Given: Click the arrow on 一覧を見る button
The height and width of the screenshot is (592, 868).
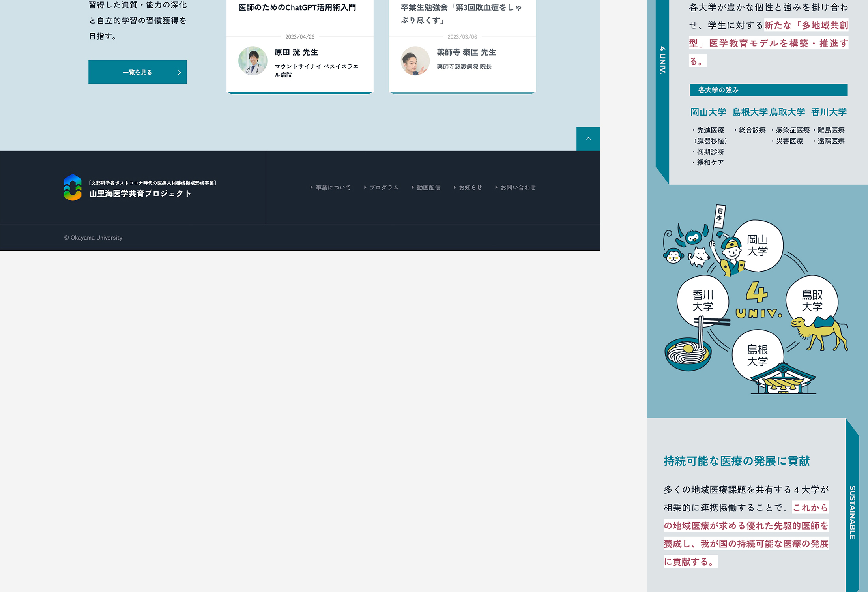Looking at the screenshot, I should [179, 72].
